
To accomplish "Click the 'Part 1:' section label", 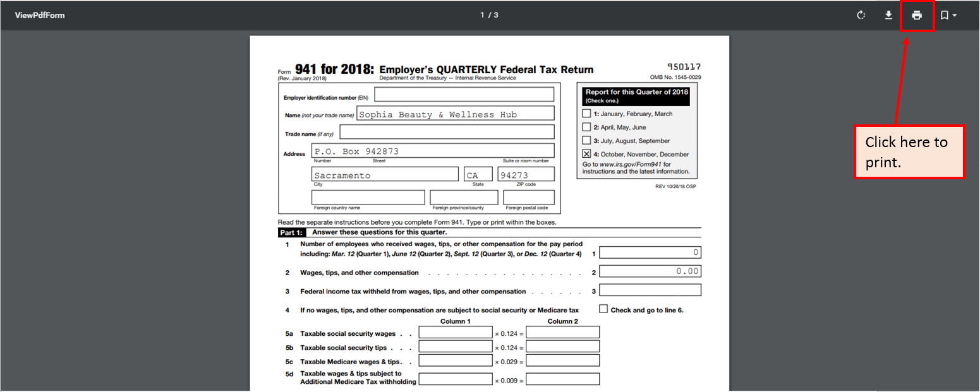I will 292,232.
